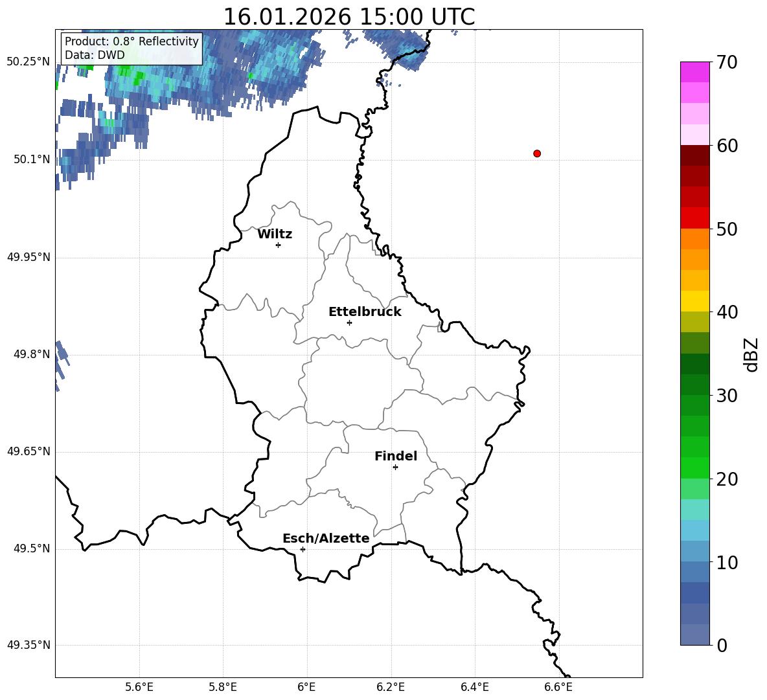Click the 40 tick on colorbar
This screenshot has height=700, width=767.
click(727, 312)
